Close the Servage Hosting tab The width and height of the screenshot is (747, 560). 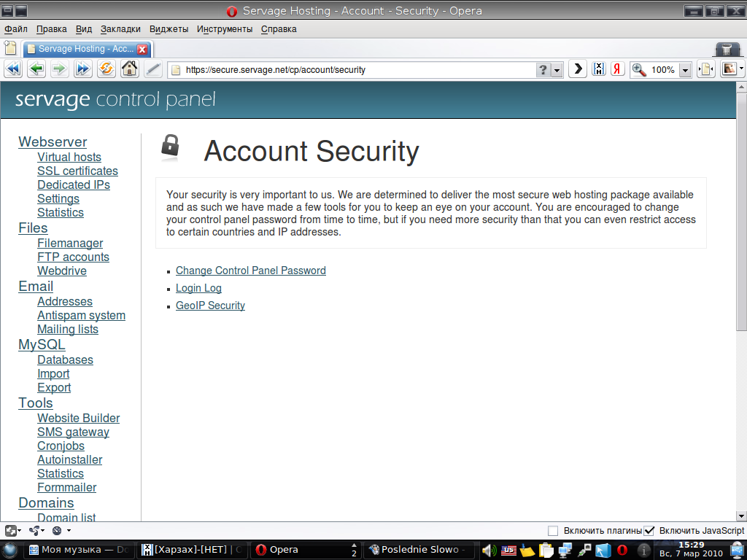[142, 49]
